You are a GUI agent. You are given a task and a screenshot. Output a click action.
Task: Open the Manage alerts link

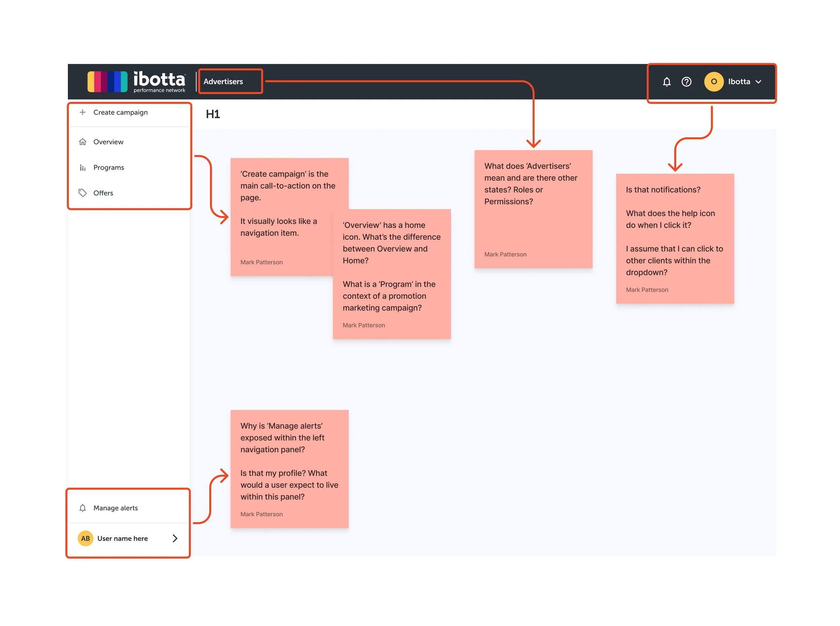pos(116,508)
